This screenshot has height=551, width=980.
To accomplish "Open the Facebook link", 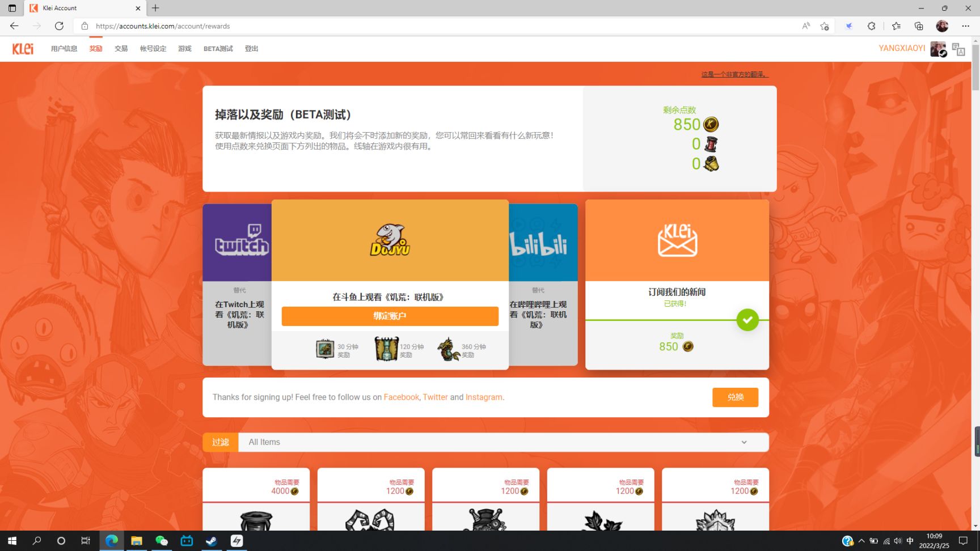I will tap(402, 397).
